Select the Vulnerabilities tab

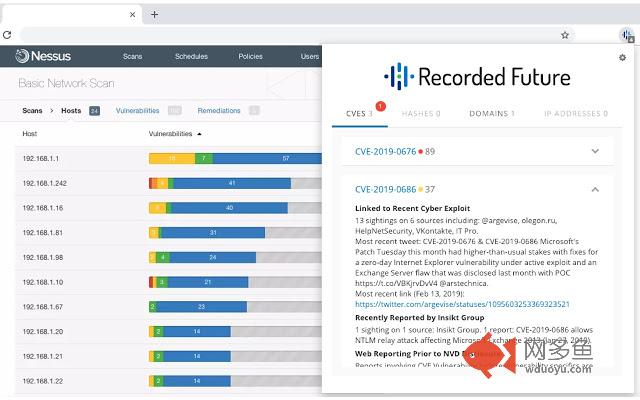(138, 111)
